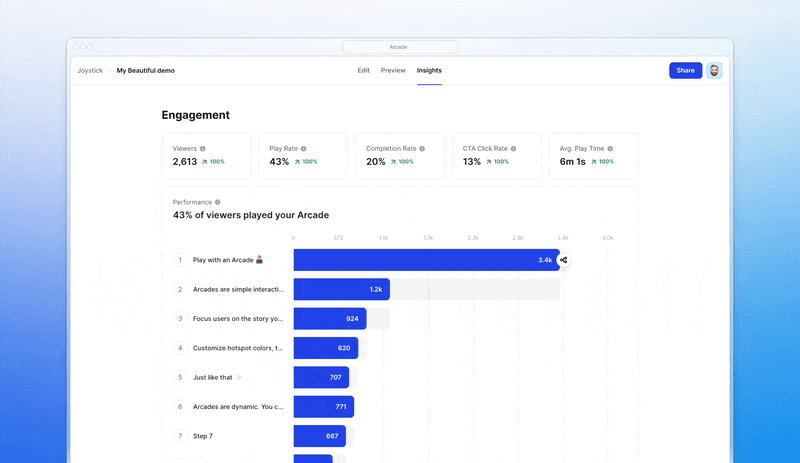Click the Avg. Play Time 6m 1s value

[572, 162]
